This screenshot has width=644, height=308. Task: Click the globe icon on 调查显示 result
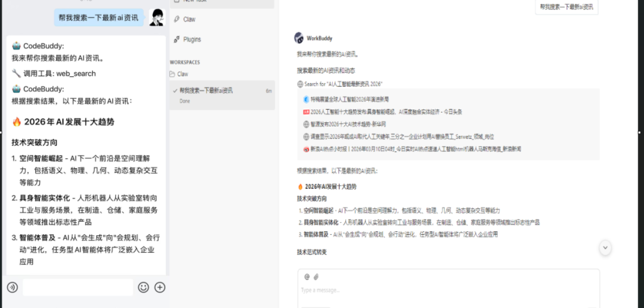[306, 136]
